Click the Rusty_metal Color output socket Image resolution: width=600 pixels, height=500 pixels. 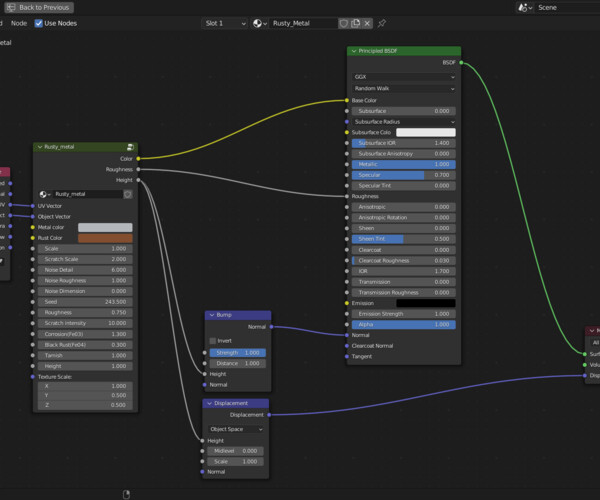[x=138, y=158]
